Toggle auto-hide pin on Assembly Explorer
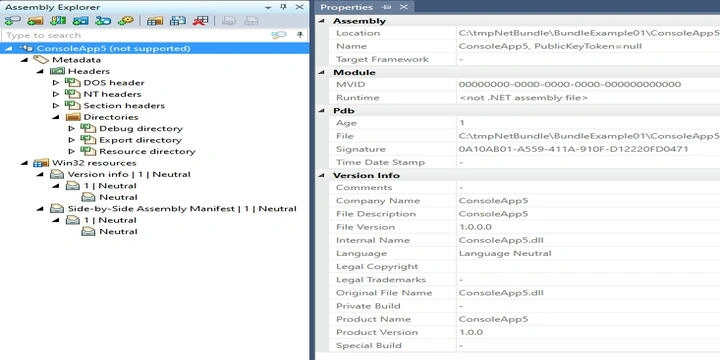 click(283, 7)
